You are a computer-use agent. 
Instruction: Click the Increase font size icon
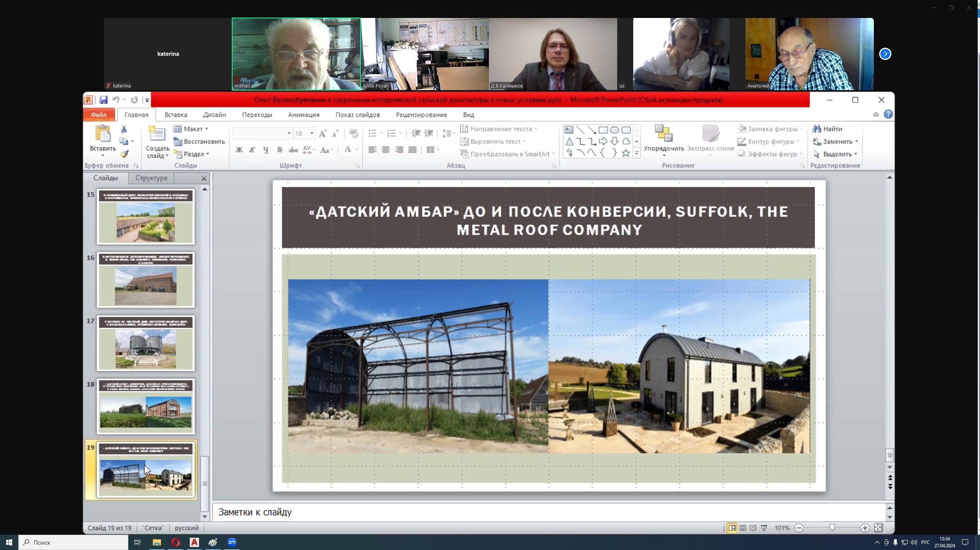point(323,133)
